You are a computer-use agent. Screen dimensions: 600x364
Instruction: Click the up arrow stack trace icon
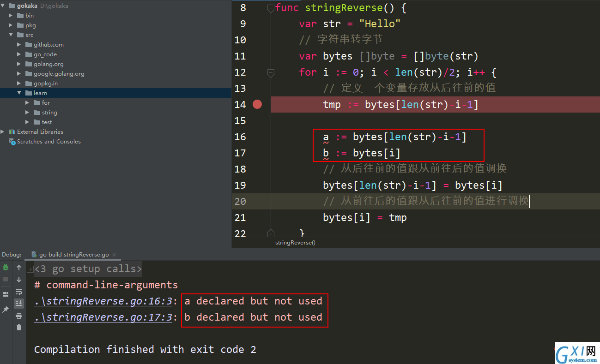(19, 268)
